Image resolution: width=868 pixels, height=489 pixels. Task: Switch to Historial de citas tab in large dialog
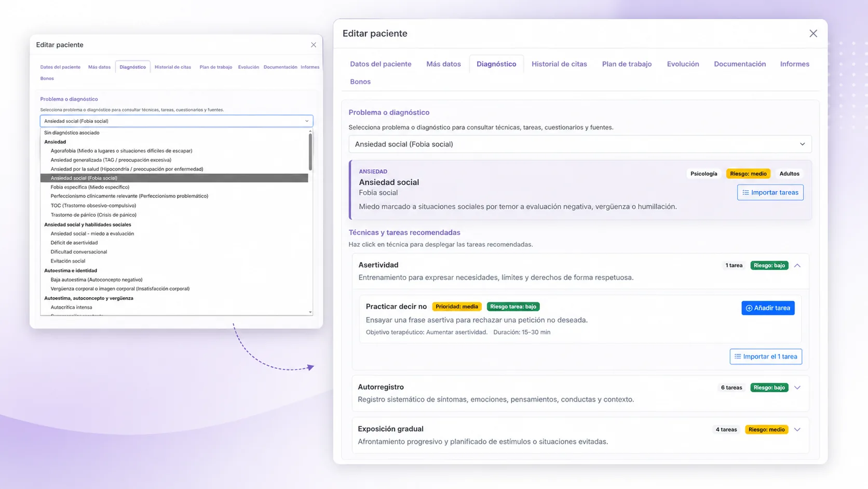point(559,64)
